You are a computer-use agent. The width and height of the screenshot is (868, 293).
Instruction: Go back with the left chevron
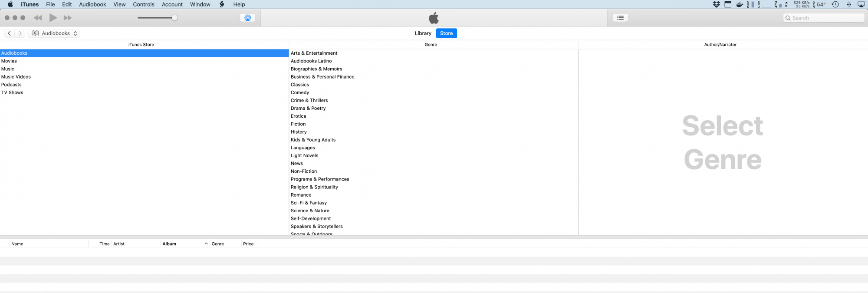[x=9, y=33]
